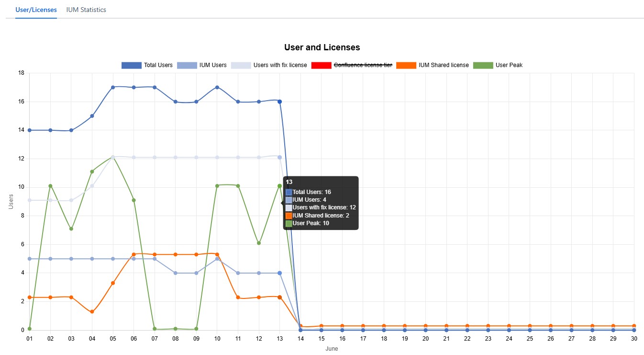Select the User/Licenses tab
The width and height of the screenshot is (644, 355).
(36, 10)
